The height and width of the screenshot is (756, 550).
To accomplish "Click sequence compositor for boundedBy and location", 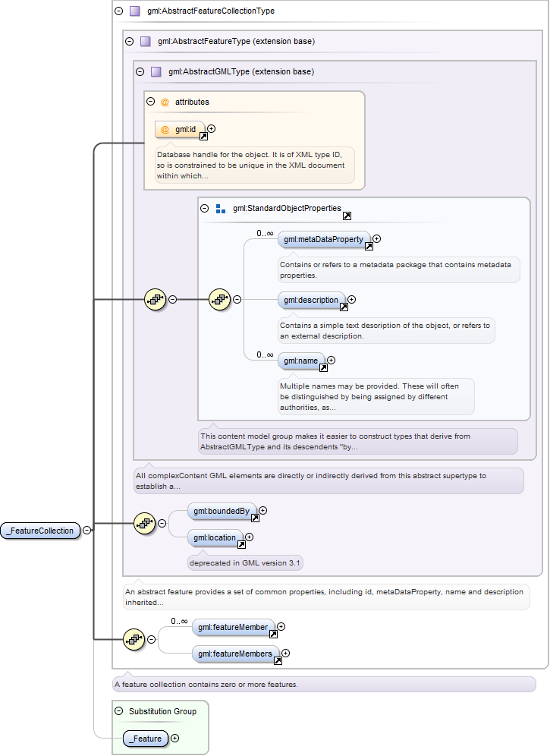I will click(145, 523).
